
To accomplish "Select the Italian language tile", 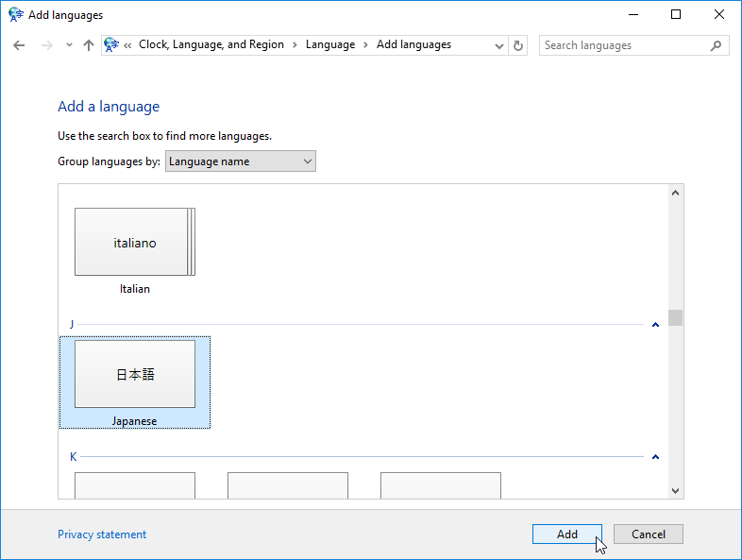I will click(x=134, y=243).
